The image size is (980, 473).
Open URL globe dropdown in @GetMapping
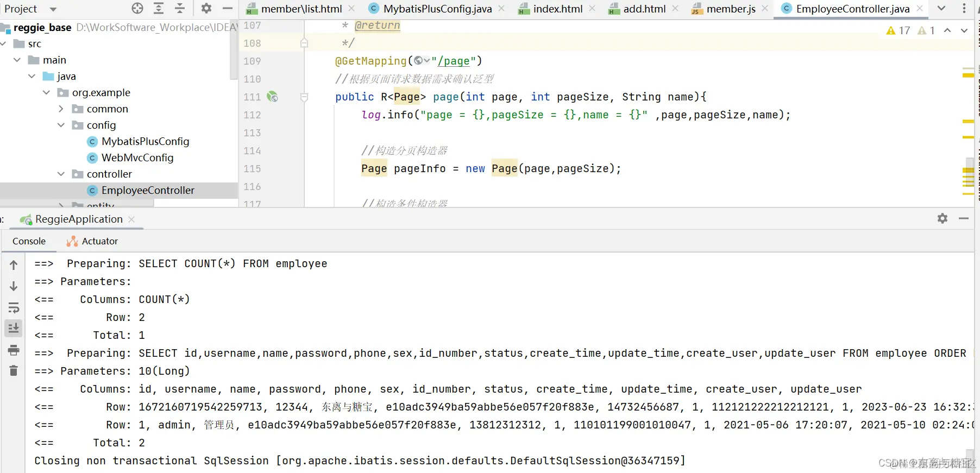[x=422, y=60]
